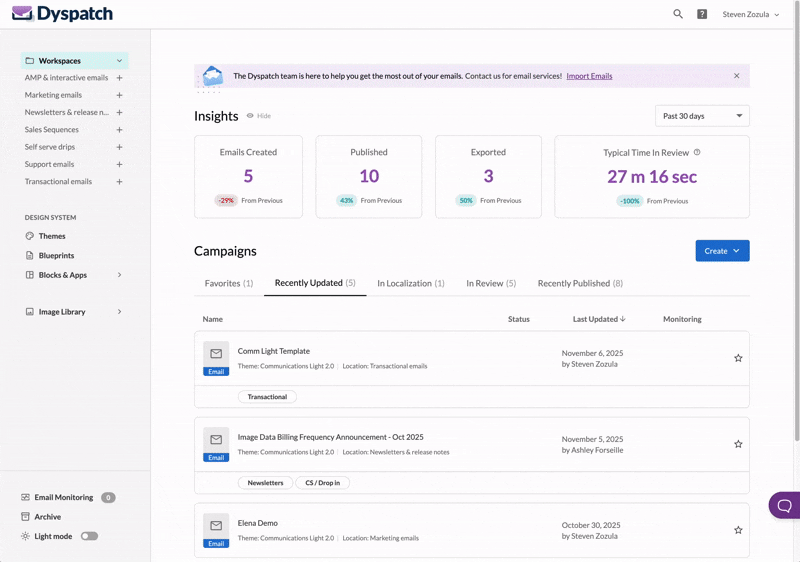Open the chat support bubble
Viewport: 800px width, 562px height.
(x=784, y=505)
